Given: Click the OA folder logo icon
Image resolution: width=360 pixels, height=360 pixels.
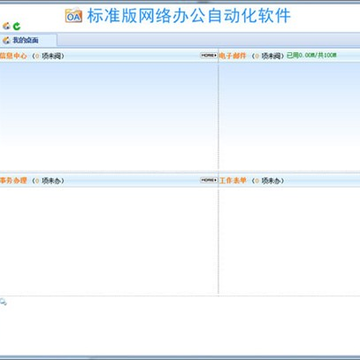Looking at the screenshot, I should [73, 15].
